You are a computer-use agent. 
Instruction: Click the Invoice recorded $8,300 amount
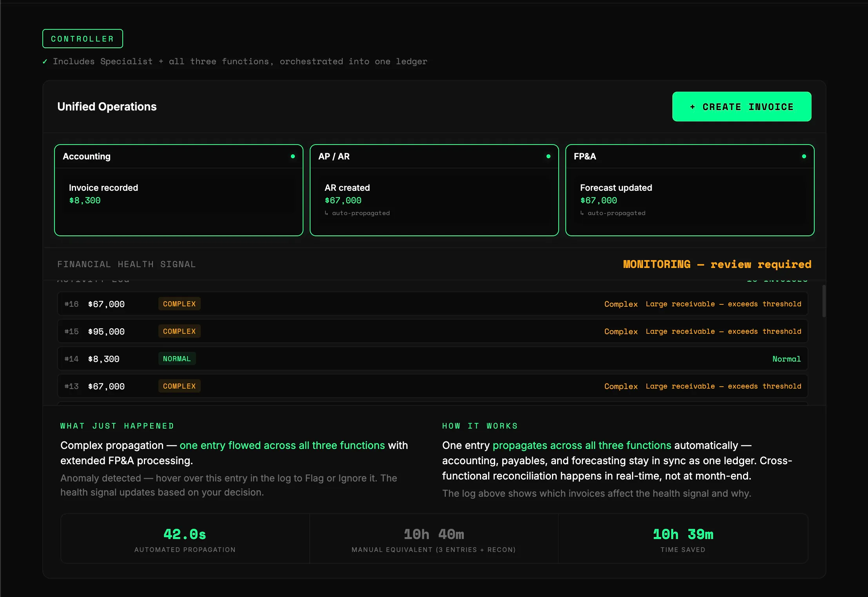point(85,201)
